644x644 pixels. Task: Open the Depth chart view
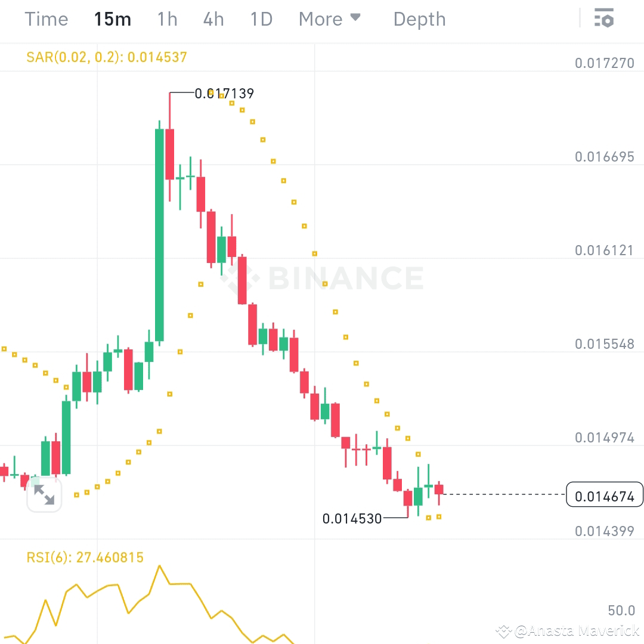419,19
